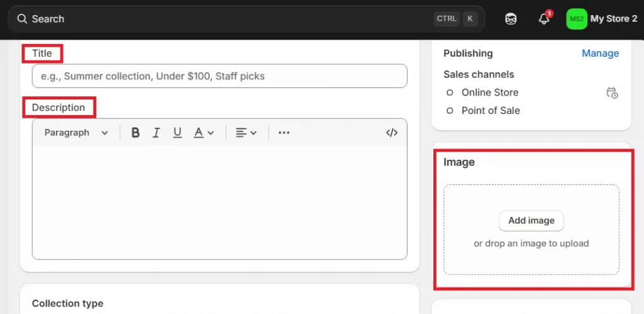Open the My Store 2 account menu
644x314 pixels.
click(613, 19)
